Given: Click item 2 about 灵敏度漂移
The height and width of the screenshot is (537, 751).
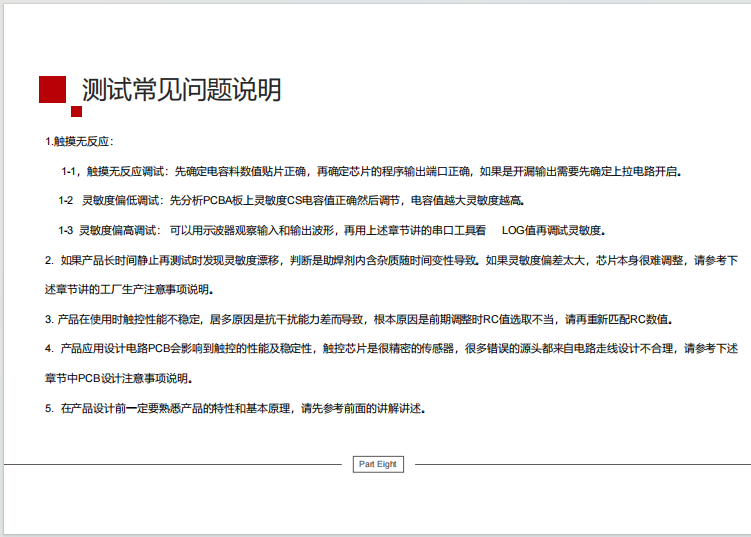Looking at the screenshot, I should [390, 260].
